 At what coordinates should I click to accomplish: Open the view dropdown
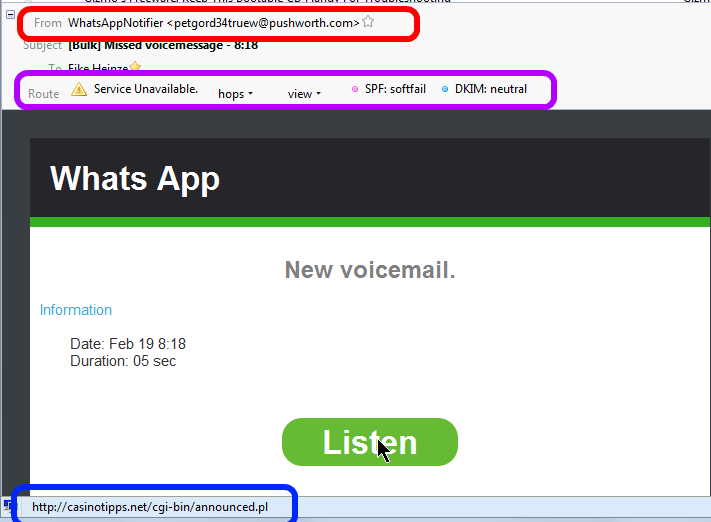(304, 94)
